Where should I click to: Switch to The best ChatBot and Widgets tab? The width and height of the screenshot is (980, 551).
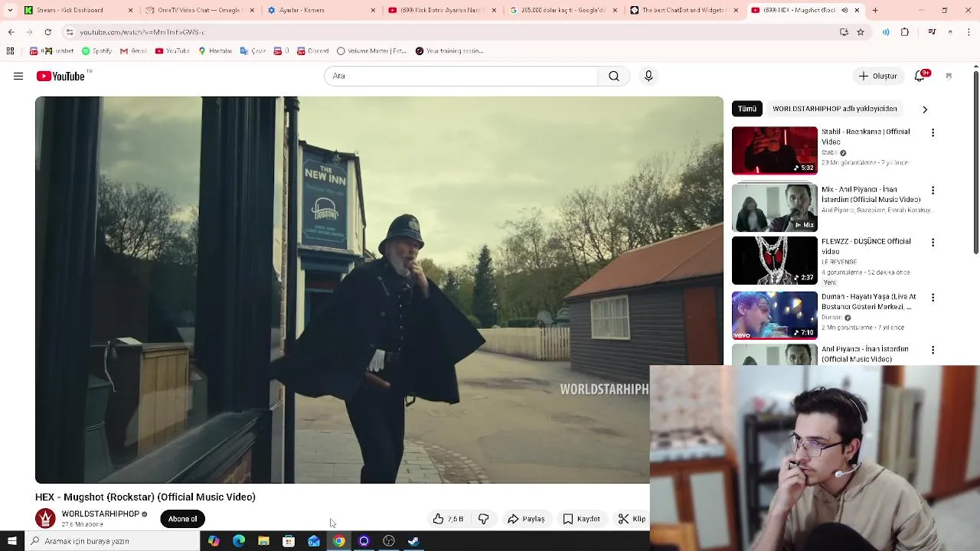684,10
